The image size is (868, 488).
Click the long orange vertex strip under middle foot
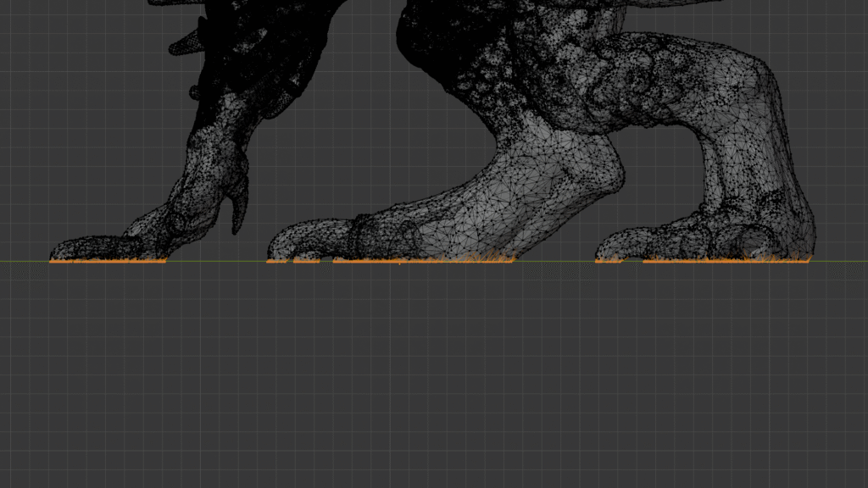pos(424,261)
